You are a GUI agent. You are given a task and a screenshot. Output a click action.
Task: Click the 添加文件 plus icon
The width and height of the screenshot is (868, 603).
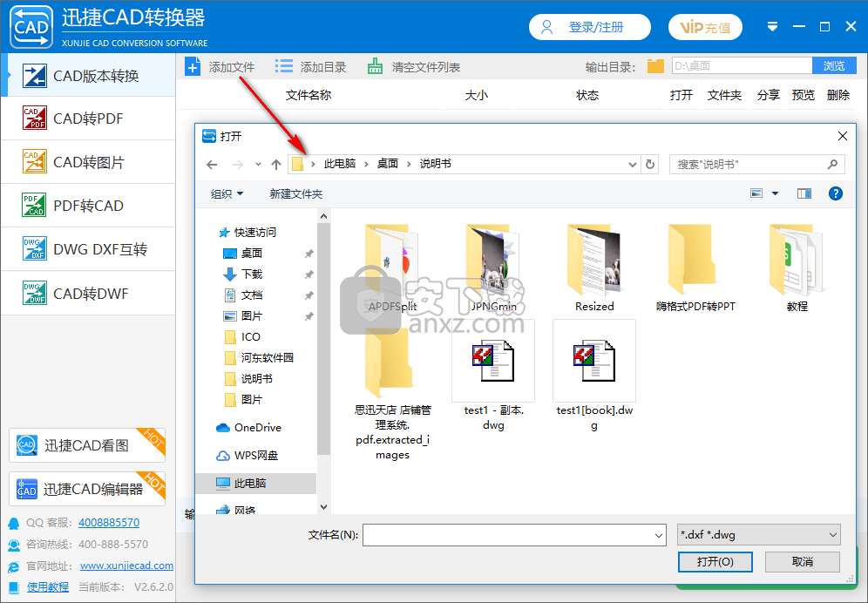point(193,67)
